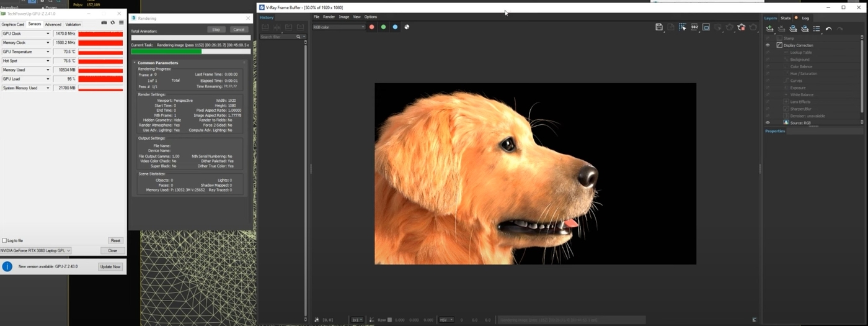Viewport: 868px width, 326px height.
Task: Open NVIDIA GeForce RTX 3080 GPU selector
Action: click(x=35, y=250)
